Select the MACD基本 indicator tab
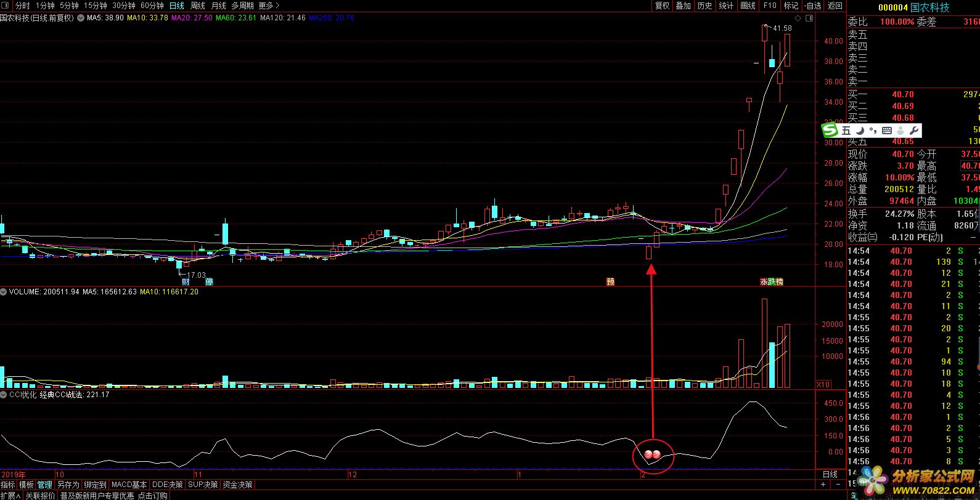The width and height of the screenshot is (980, 500). pyautogui.click(x=129, y=485)
